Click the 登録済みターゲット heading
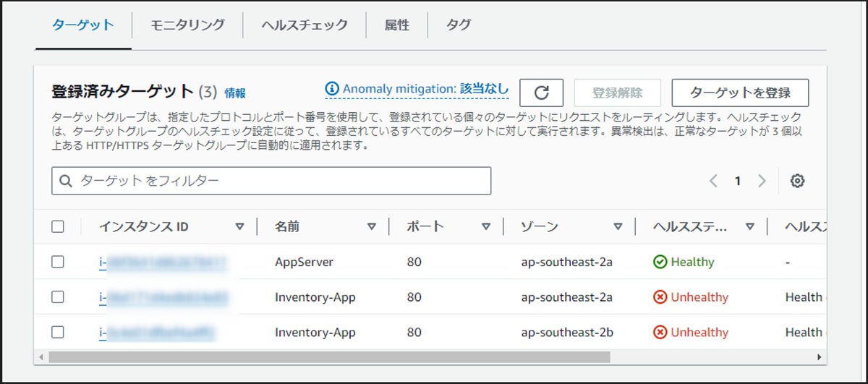 123,92
